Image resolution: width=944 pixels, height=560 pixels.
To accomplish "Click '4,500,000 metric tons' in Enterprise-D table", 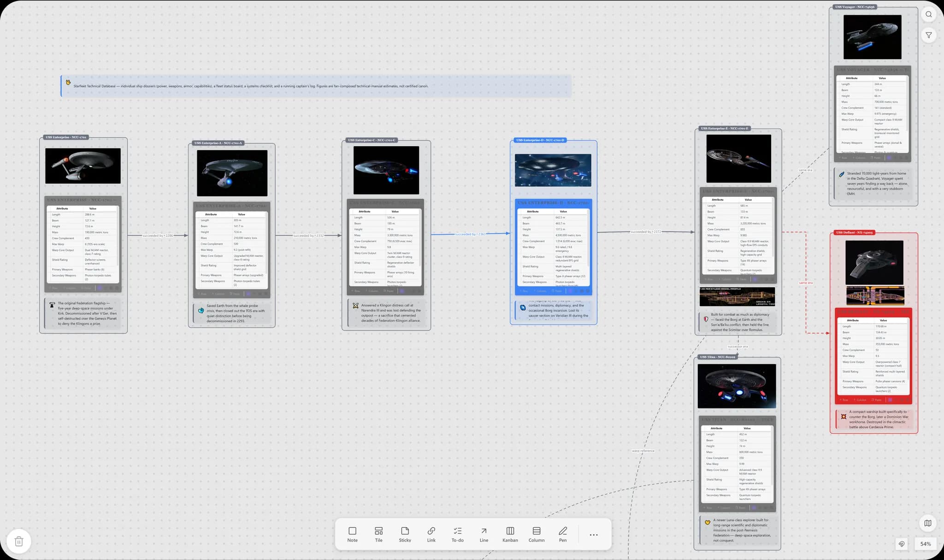I will [568, 235].
